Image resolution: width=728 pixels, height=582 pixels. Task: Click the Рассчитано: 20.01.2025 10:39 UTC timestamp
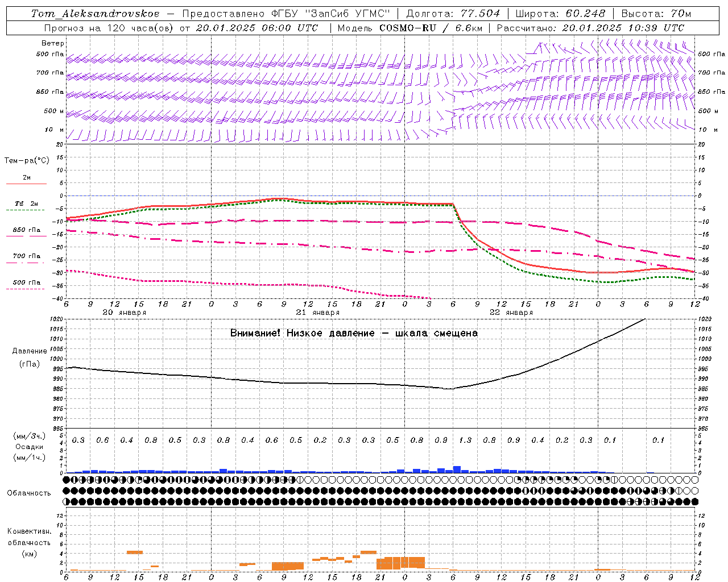[x=590, y=28]
